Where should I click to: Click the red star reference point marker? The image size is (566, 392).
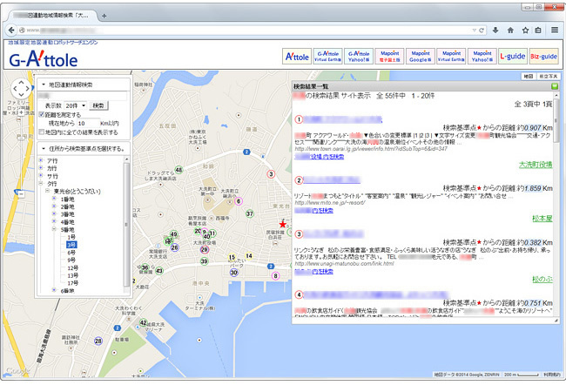click(281, 225)
